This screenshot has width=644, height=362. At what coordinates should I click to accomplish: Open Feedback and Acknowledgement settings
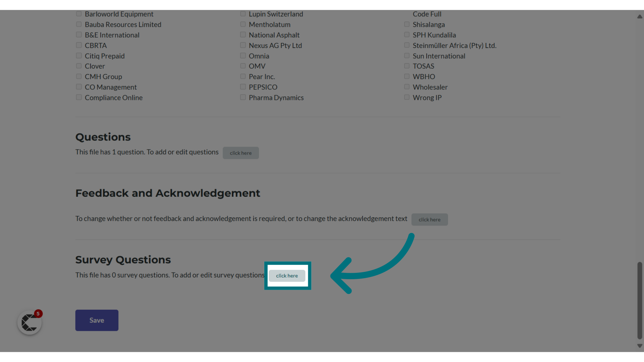(x=429, y=219)
